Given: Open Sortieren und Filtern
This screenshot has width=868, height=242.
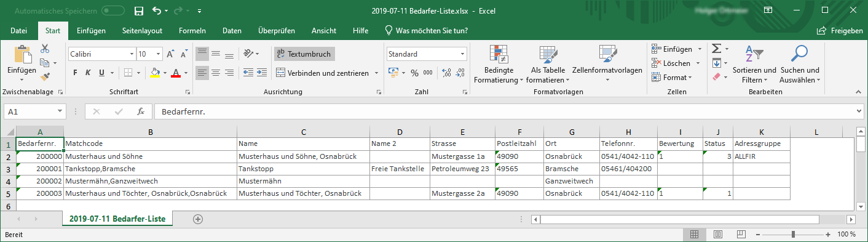Looking at the screenshot, I should (x=754, y=65).
